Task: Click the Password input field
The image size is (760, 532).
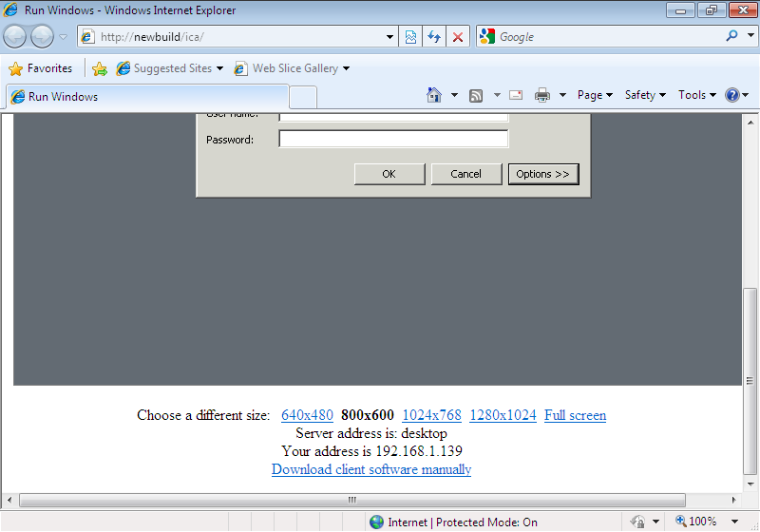Action: [x=393, y=140]
